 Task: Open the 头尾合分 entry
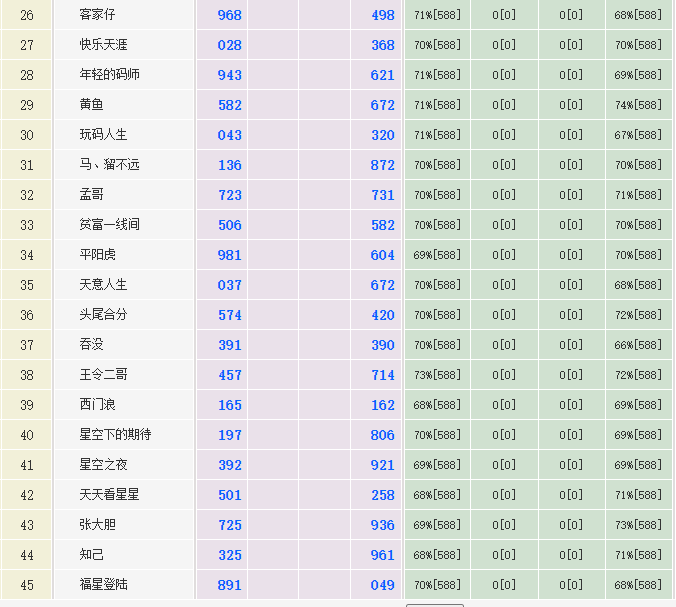pos(103,315)
